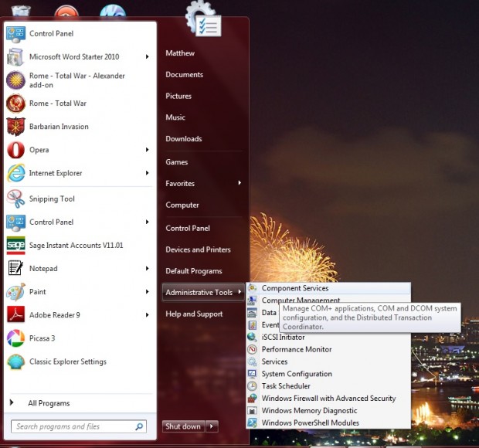Launch Opera from its red icon
This screenshot has height=448, width=479.
15,150
